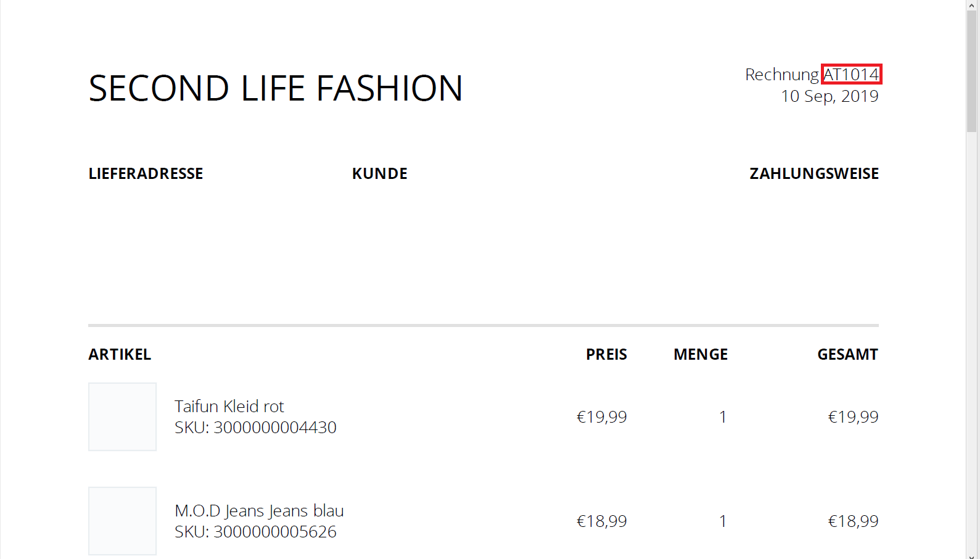Click SKU 3000000005626 text
Screen dimensions: 980x559
tap(255, 531)
